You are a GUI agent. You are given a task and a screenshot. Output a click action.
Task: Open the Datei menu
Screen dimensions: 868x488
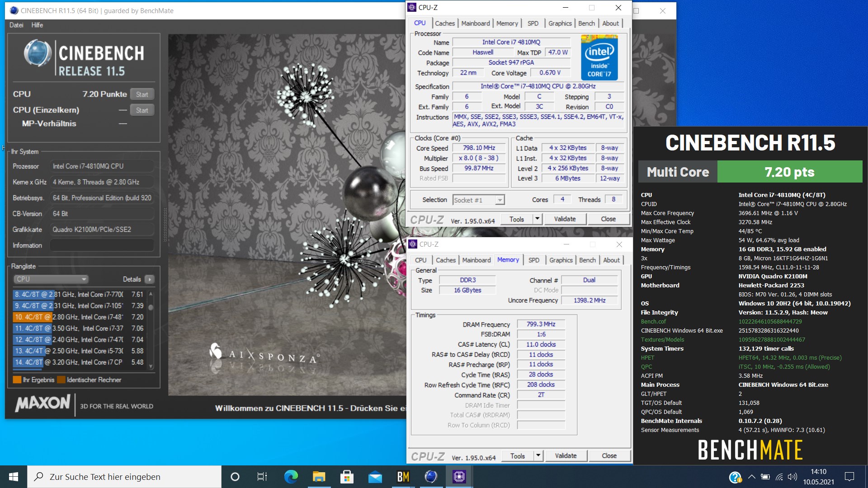coord(16,25)
